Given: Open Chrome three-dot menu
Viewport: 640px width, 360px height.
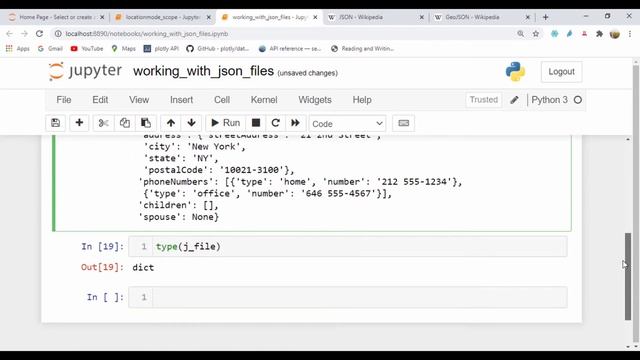Looking at the screenshot, I should point(630,34).
